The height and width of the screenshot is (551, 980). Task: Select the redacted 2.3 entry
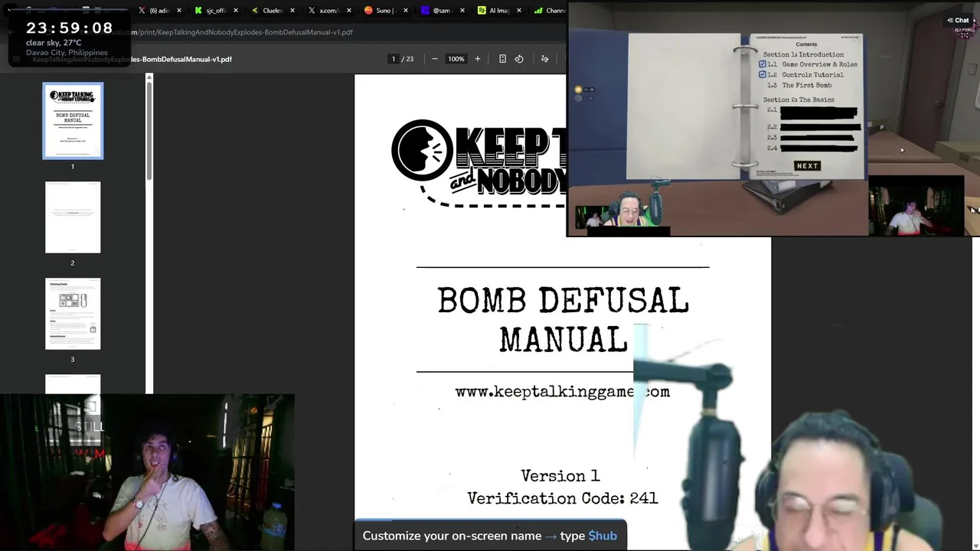[x=812, y=138]
